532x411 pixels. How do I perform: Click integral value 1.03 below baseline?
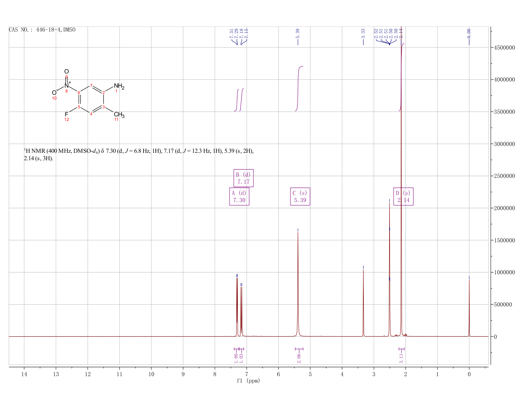(x=241, y=358)
